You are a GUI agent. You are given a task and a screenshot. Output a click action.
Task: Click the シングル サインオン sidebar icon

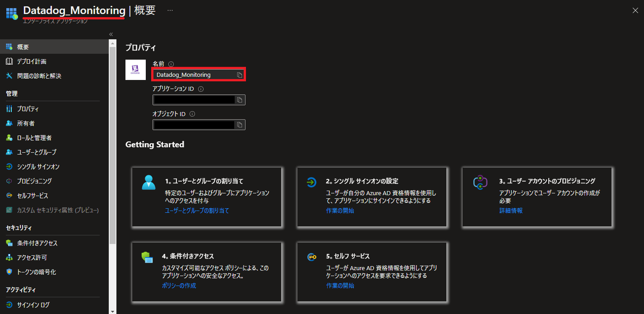click(x=9, y=167)
